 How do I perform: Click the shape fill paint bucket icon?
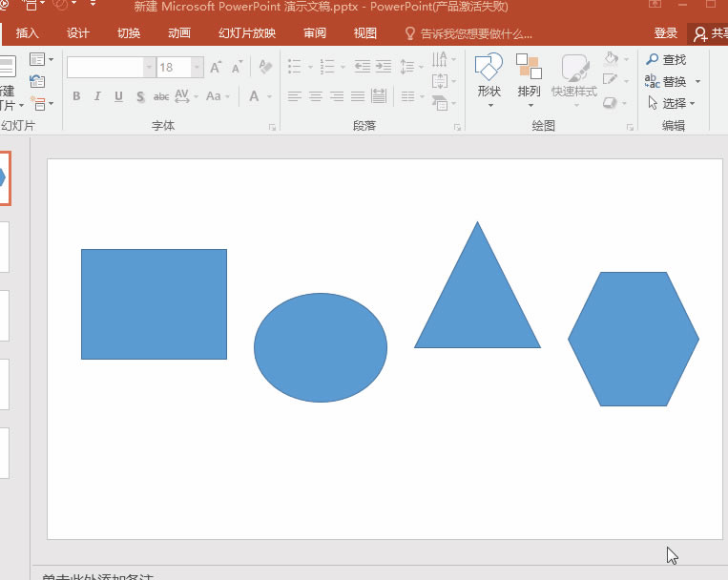pyautogui.click(x=612, y=59)
